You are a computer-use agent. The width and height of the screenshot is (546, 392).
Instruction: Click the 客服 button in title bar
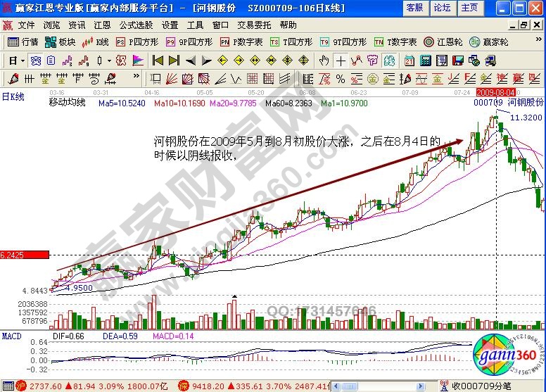(x=414, y=8)
